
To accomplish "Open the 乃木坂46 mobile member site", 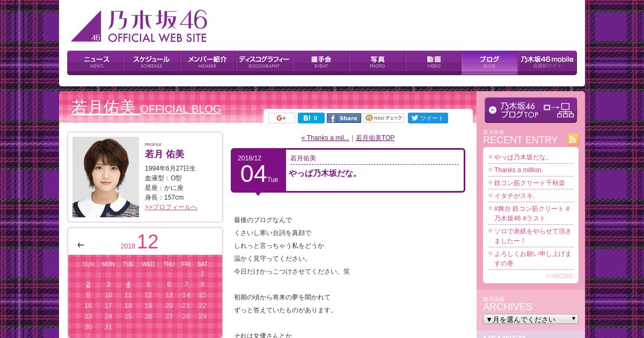I will [x=547, y=63].
